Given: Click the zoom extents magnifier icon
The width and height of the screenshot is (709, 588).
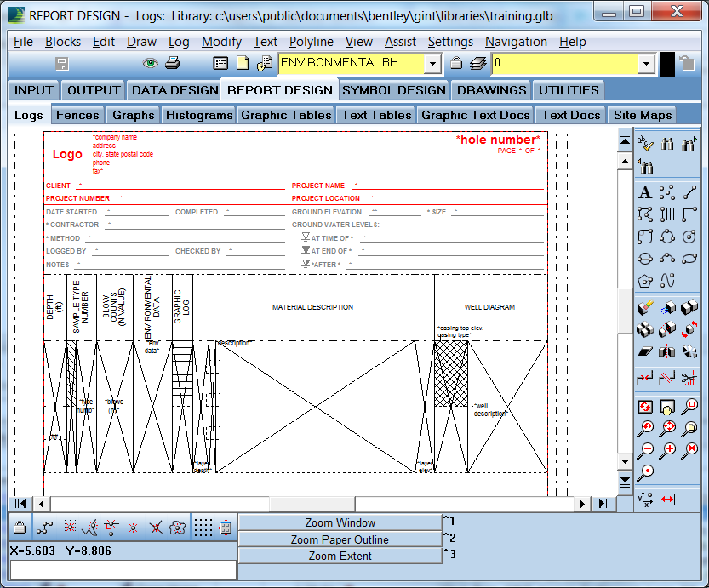Looking at the screenshot, I should tap(667, 429).
